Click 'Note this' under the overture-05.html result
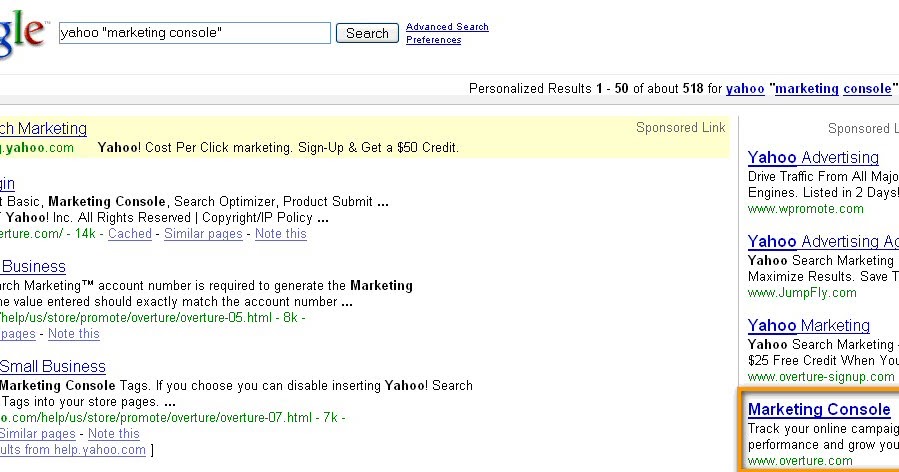This screenshot has width=899, height=472. click(73, 334)
